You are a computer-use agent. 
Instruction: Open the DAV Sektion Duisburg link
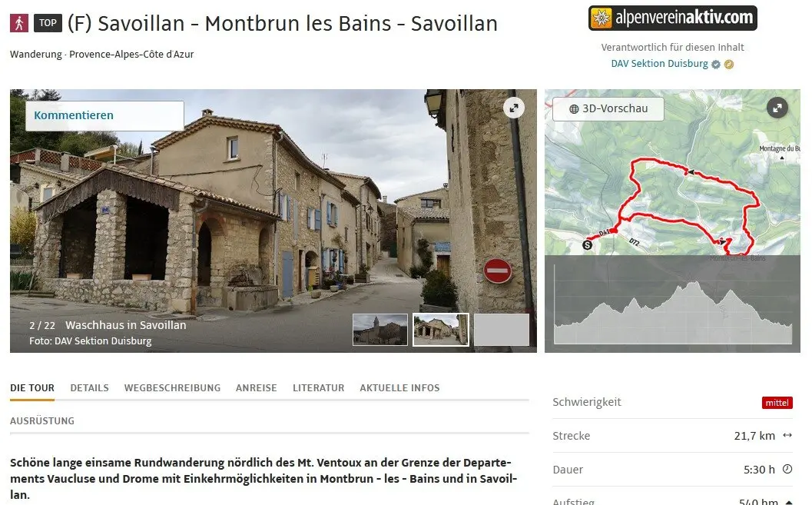(659, 64)
